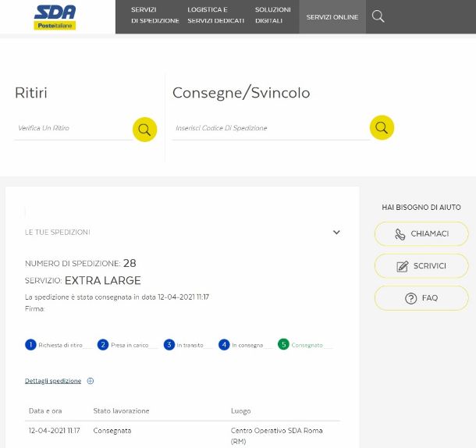Select the delivery confirmation sentence
The image size is (476, 448).
[117, 297]
